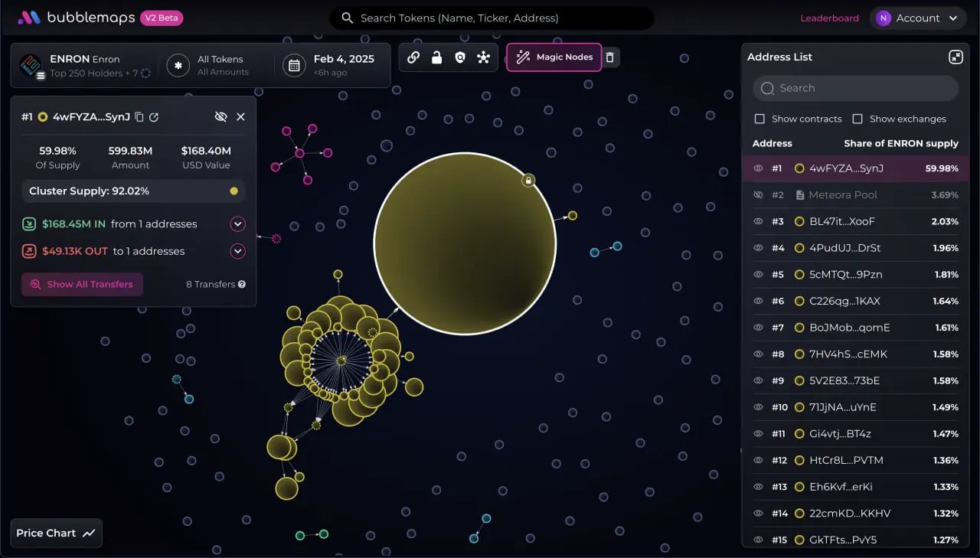Select the cluster nodes toolbar icon
The image size is (980, 558).
483,57
